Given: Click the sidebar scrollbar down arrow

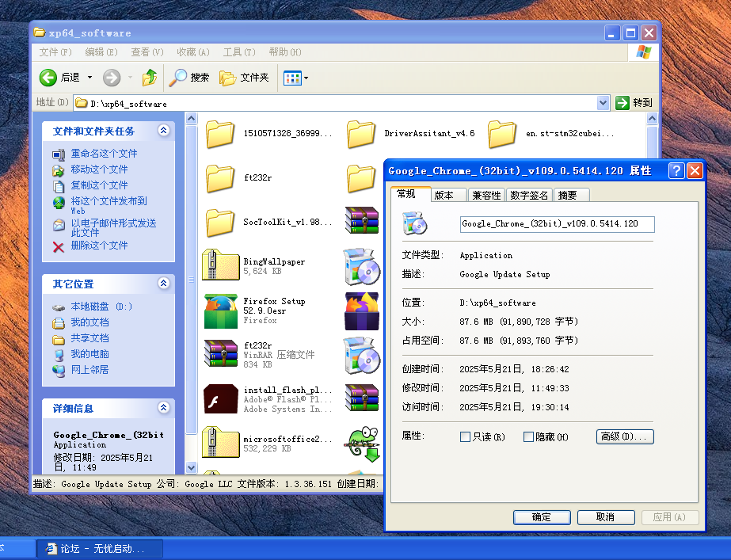Looking at the screenshot, I should tap(191, 467).
